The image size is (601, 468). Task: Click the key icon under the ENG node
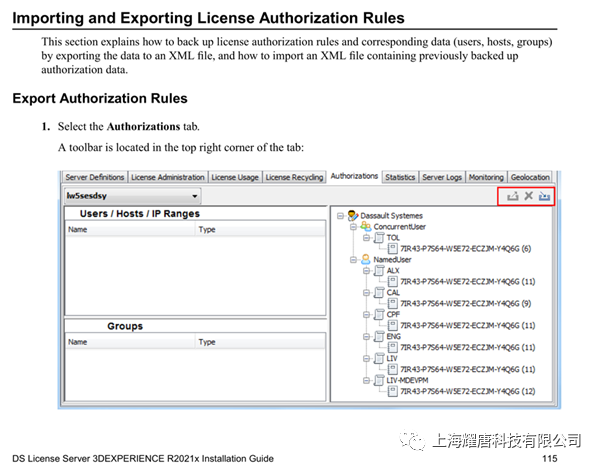(x=392, y=347)
